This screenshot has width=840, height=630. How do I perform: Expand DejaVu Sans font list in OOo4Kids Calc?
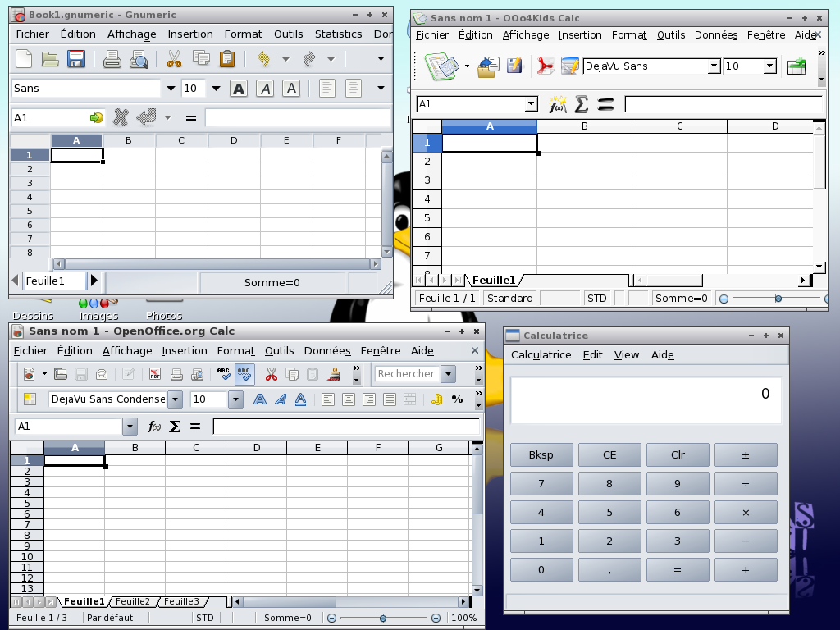[x=714, y=66]
